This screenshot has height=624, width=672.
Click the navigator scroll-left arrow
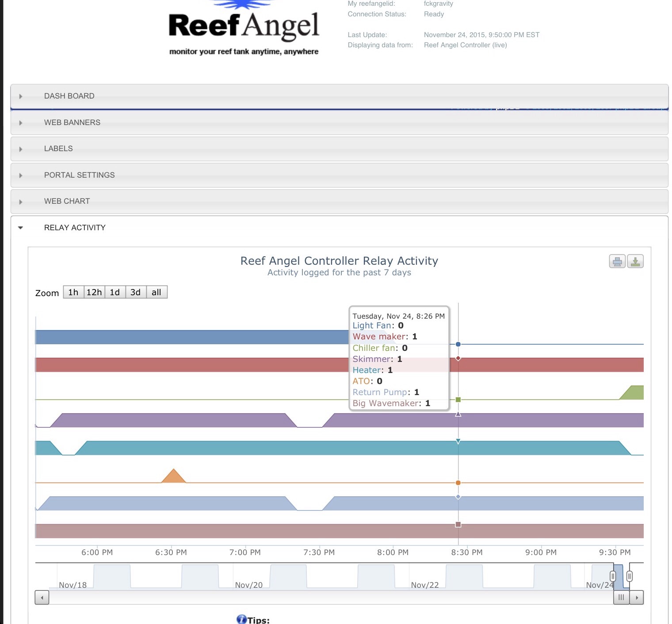[x=42, y=597]
